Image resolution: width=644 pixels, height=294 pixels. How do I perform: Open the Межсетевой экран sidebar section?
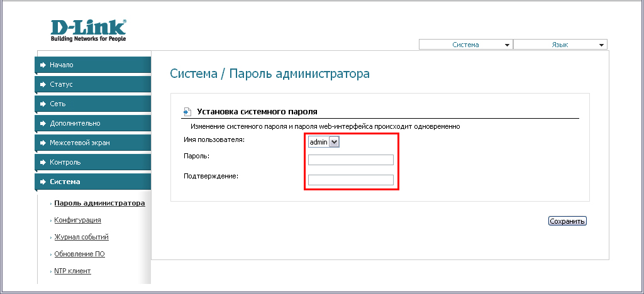pyautogui.click(x=93, y=143)
